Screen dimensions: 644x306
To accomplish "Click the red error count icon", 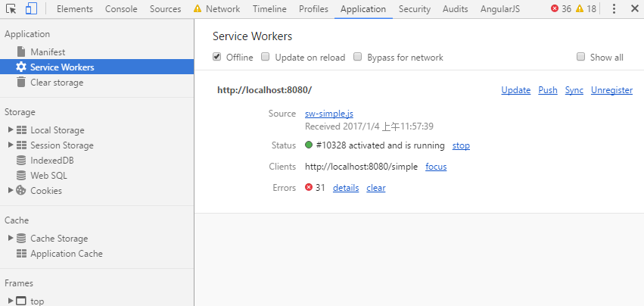I will click(x=555, y=8).
